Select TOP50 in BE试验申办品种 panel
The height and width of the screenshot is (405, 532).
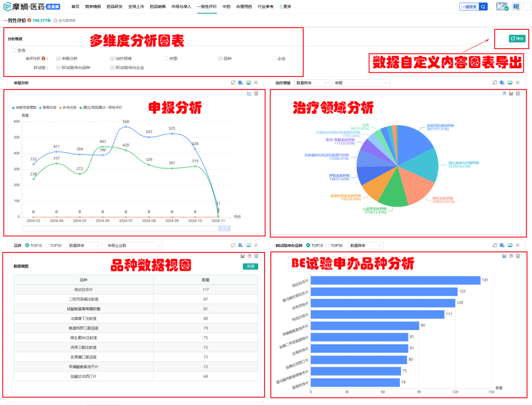[x=334, y=246]
